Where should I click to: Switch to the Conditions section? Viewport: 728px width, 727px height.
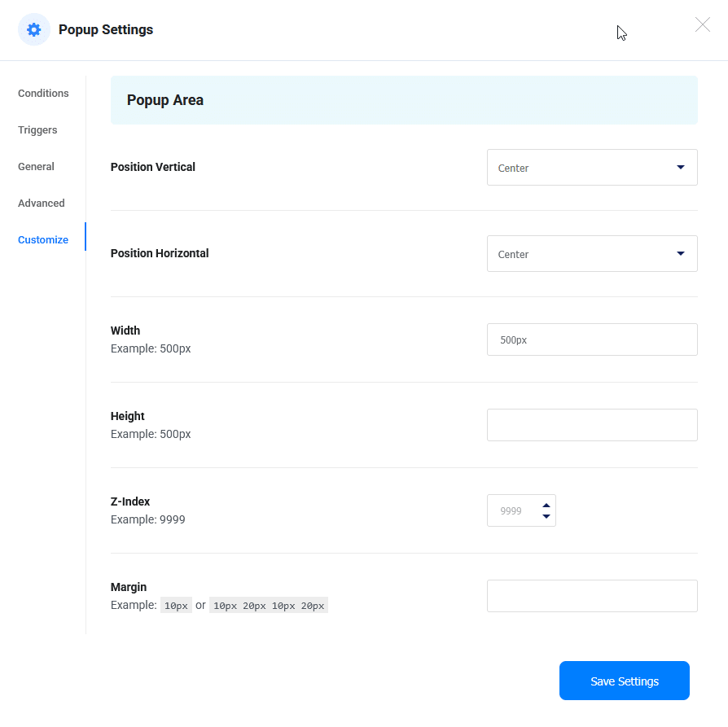42,93
